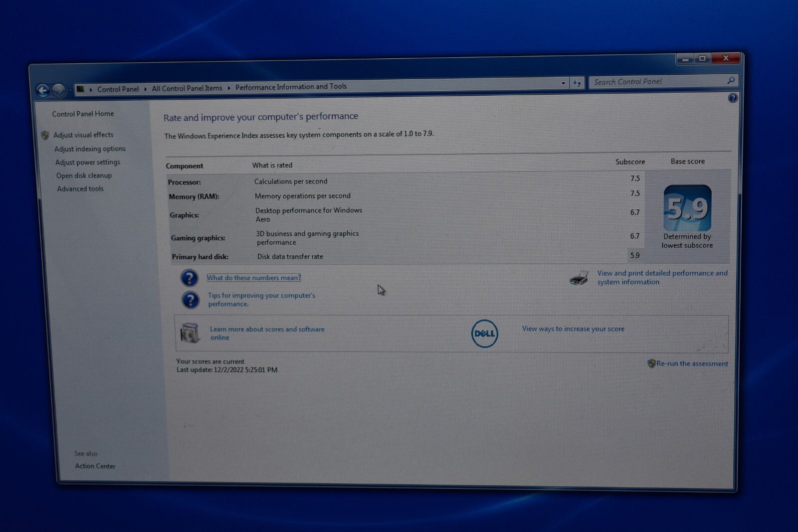The height and width of the screenshot is (532, 798).
Task: Click the software box icon beside Learn more
Action: coord(190,333)
